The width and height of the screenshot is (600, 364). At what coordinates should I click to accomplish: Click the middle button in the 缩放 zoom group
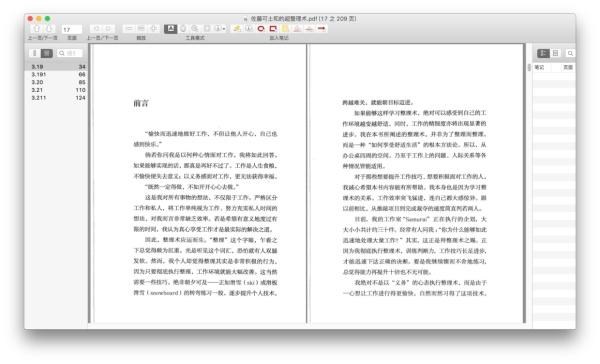141,29
